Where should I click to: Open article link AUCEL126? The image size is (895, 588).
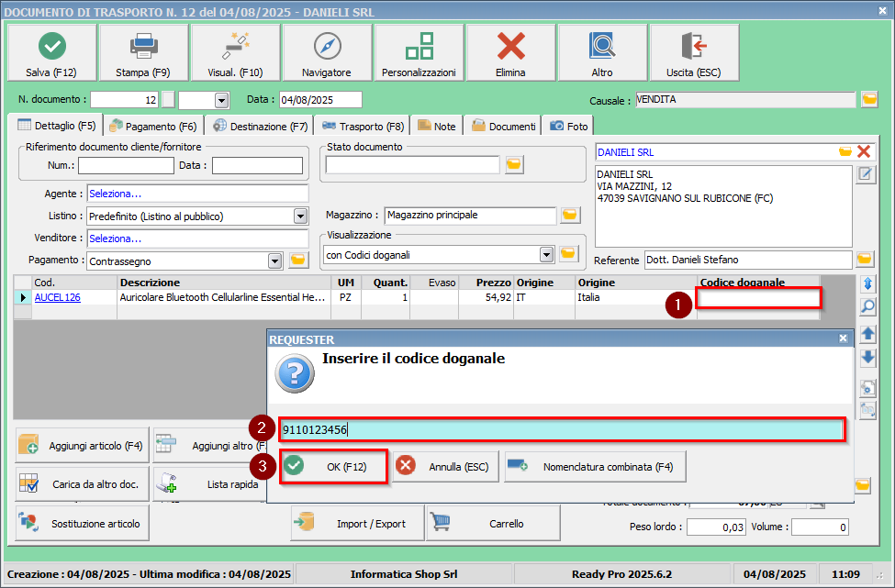tap(57, 297)
